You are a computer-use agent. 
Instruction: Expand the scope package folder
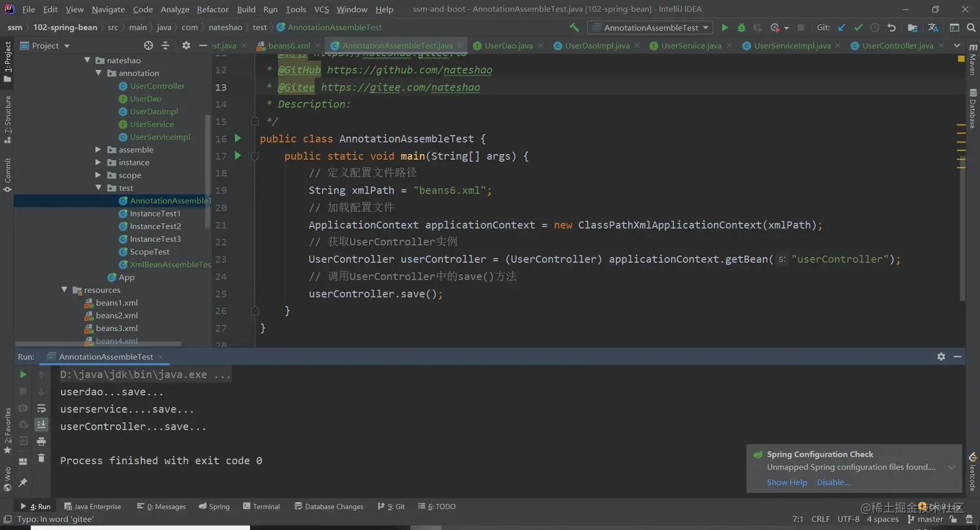[x=99, y=175]
